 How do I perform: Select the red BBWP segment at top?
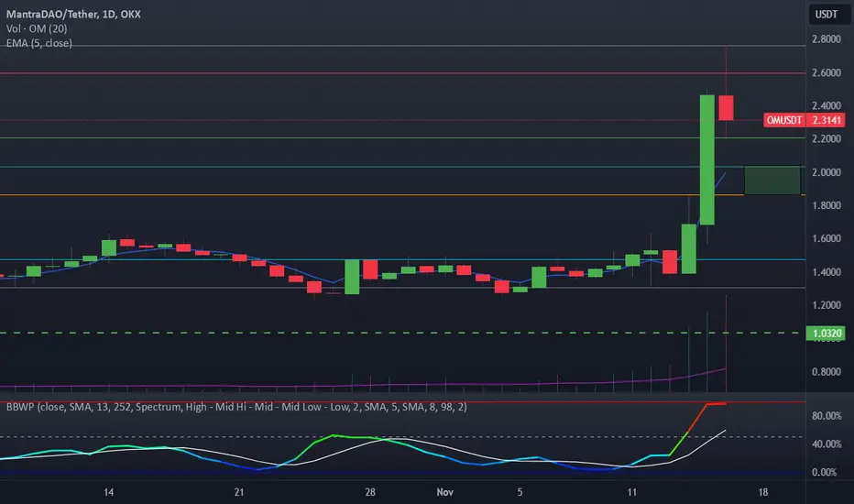[x=707, y=417]
